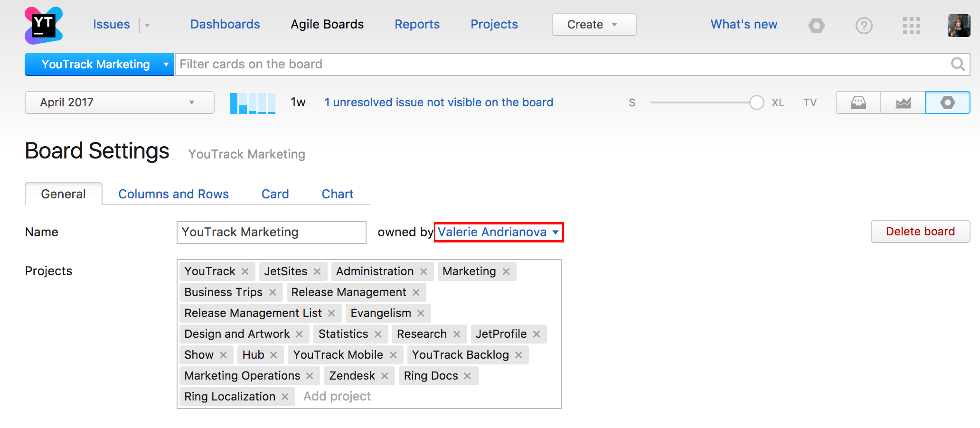Image resolution: width=980 pixels, height=428 pixels.
Task: Remove the Release Management List tag
Action: pos(331,313)
